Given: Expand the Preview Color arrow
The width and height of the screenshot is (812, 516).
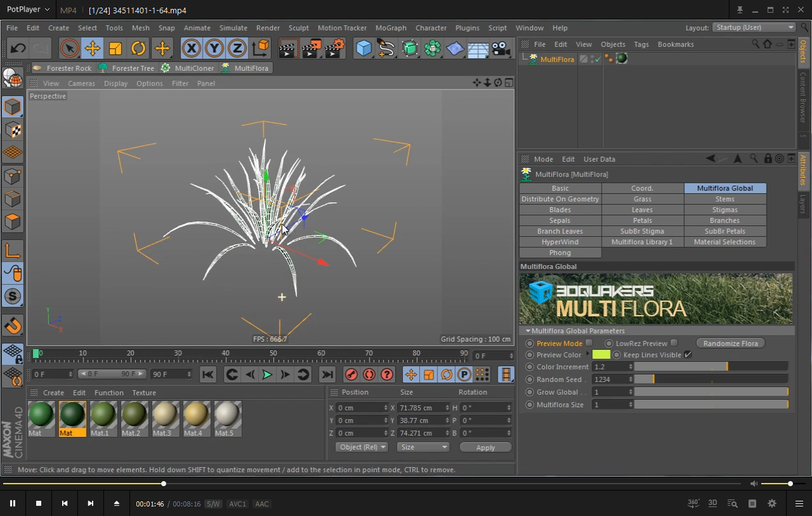Looking at the screenshot, I should pos(587,355).
